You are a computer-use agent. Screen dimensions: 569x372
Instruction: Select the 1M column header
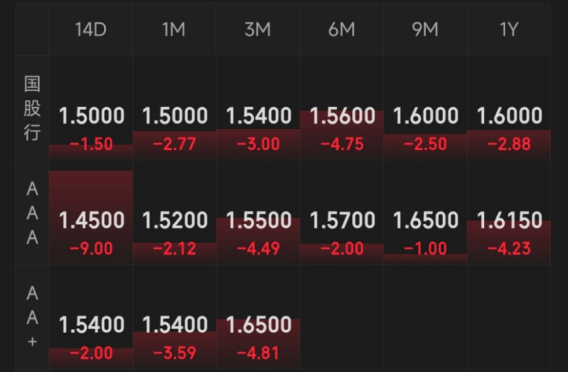coord(174,29)
